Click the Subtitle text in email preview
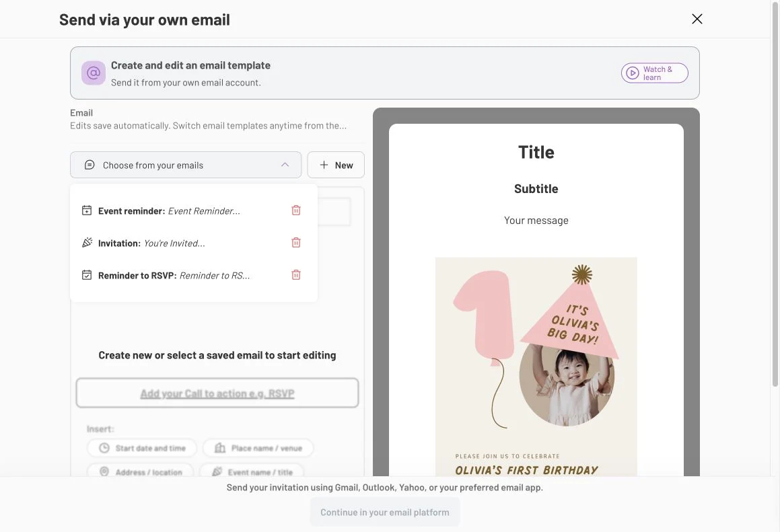 pos(536,189)
